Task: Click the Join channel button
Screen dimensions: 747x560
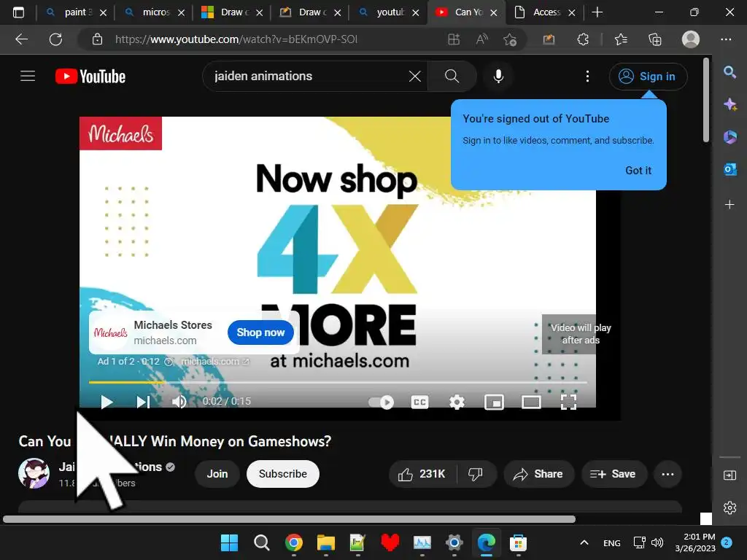Action: tap(217, 474)
